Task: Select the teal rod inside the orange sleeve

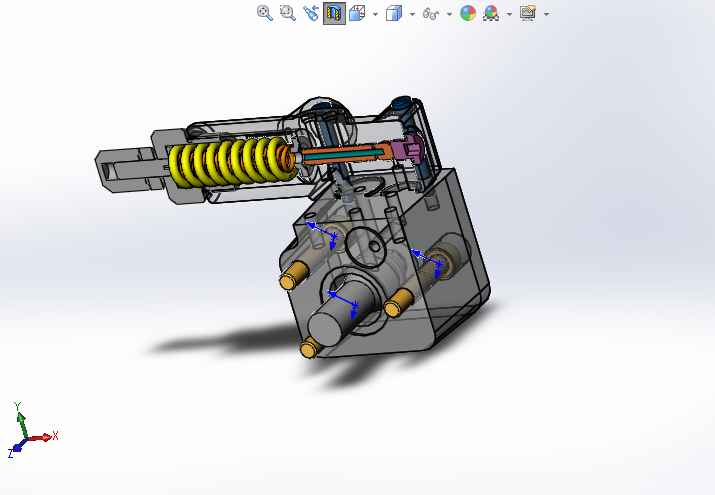Action: 342,156
